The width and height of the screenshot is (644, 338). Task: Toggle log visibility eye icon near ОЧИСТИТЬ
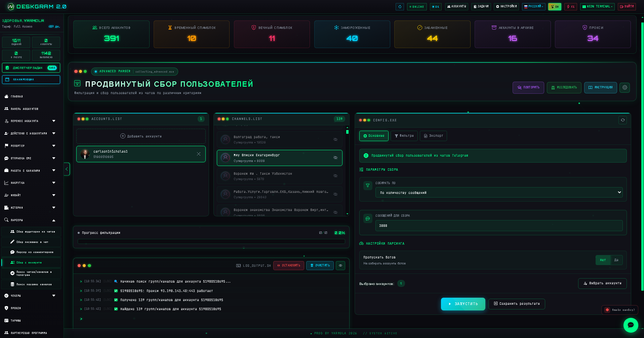(340, 265)
